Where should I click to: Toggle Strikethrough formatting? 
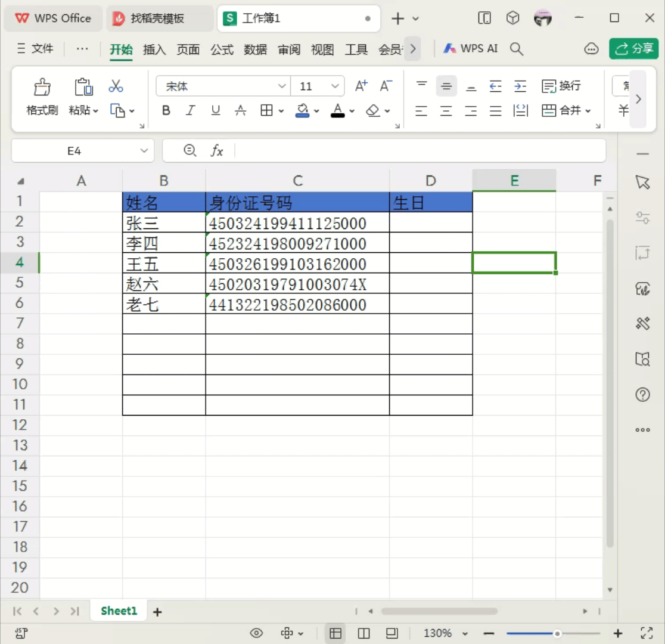pyautogui.click(x=241, y=111)
